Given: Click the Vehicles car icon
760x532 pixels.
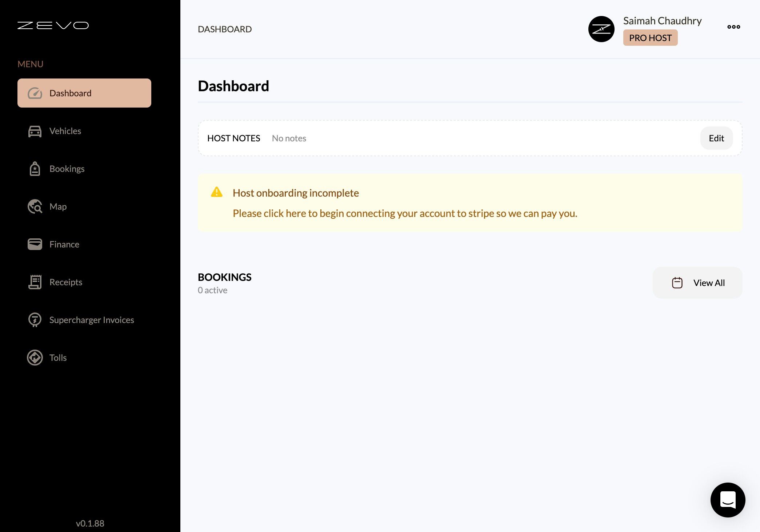Looking at the screenshot, I should [35, 131].
